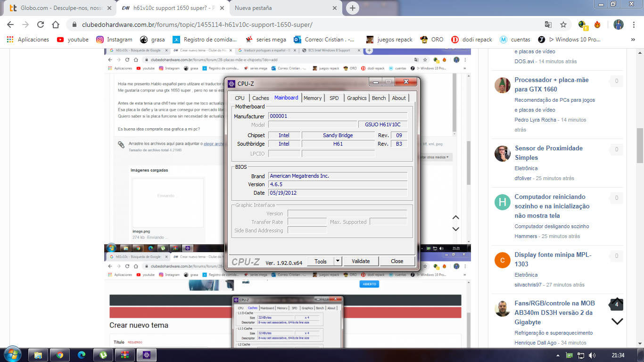Expand hidden bookmarks with double chevron

coord(633,40)
